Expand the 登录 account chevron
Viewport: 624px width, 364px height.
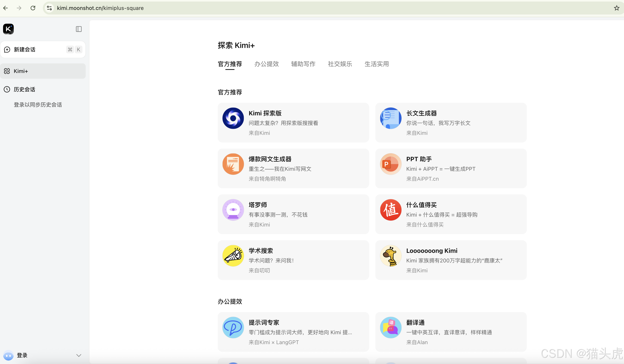tap(79, 355)
